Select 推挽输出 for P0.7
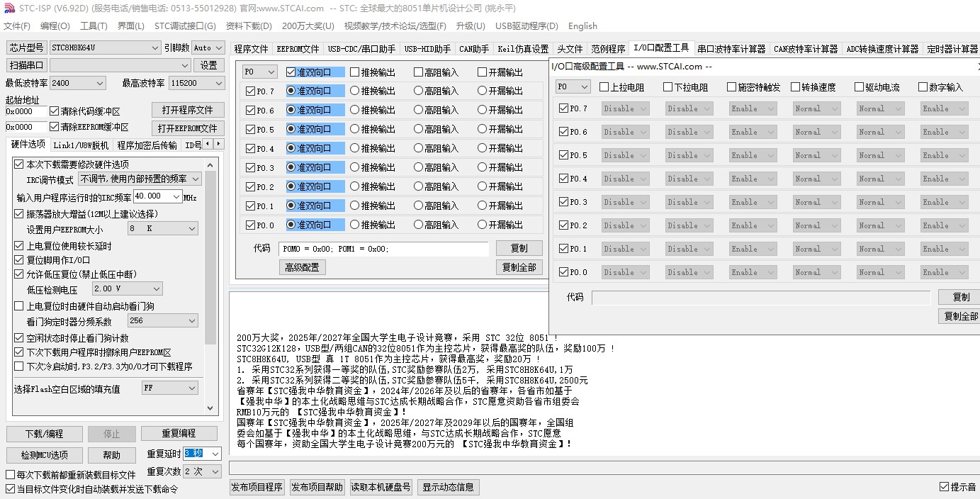The width and height of the screenshot is (980, 499). 373,91
